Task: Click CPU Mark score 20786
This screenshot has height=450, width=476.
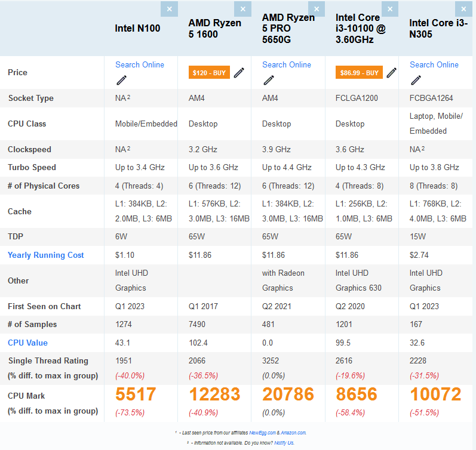Action: tap(288, 394)
